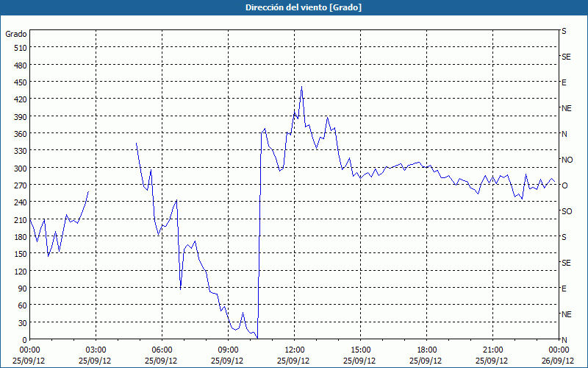Select the 150 y-axis tick label
Image resolution: width=588 pixels, height=368 pixels.
tap(21, 254)
